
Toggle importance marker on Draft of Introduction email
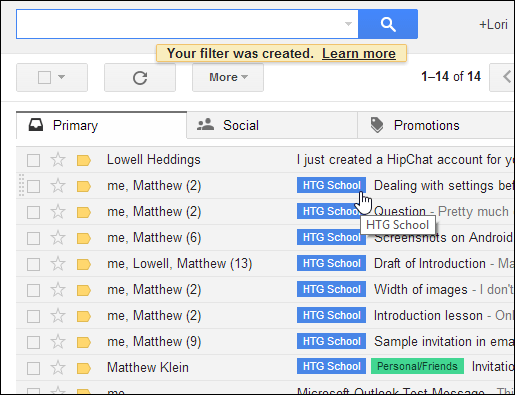83,264
